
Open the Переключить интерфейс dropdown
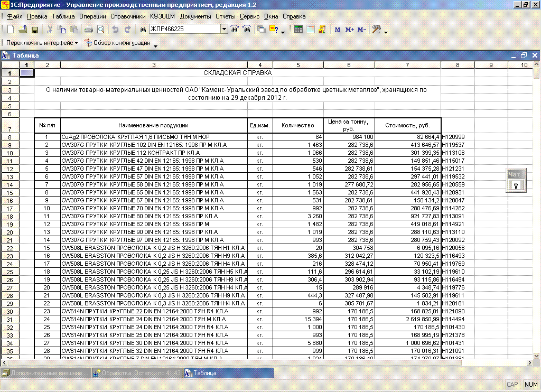[42, 43]
